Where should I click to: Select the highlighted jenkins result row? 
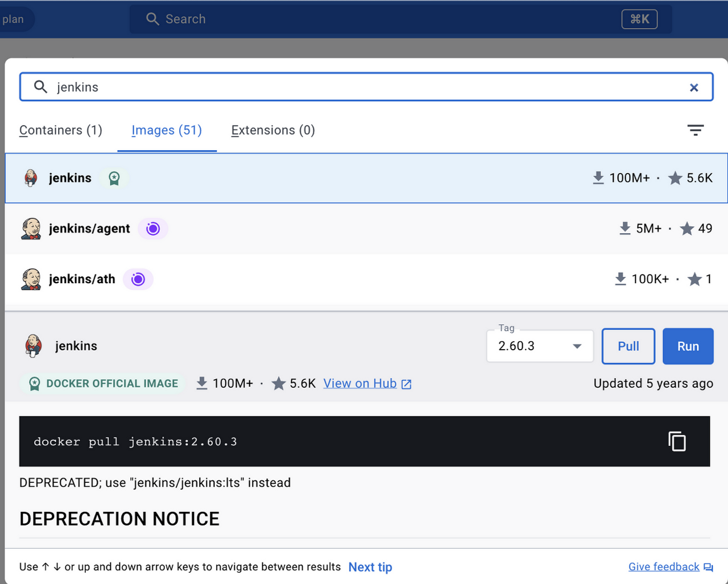click(x=366, y=178)
